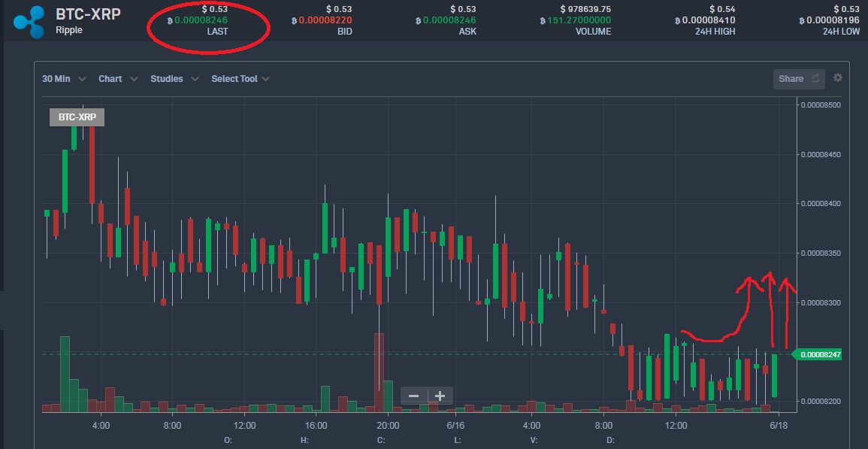
Task: Click the green 0.00008247 price marker
Action: pos(817,355)
